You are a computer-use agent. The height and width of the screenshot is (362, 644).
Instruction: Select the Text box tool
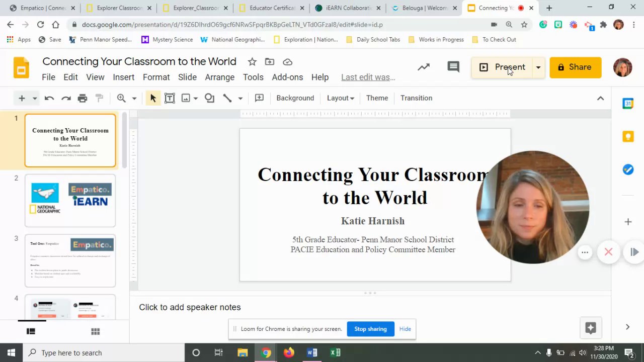point(170,98)
